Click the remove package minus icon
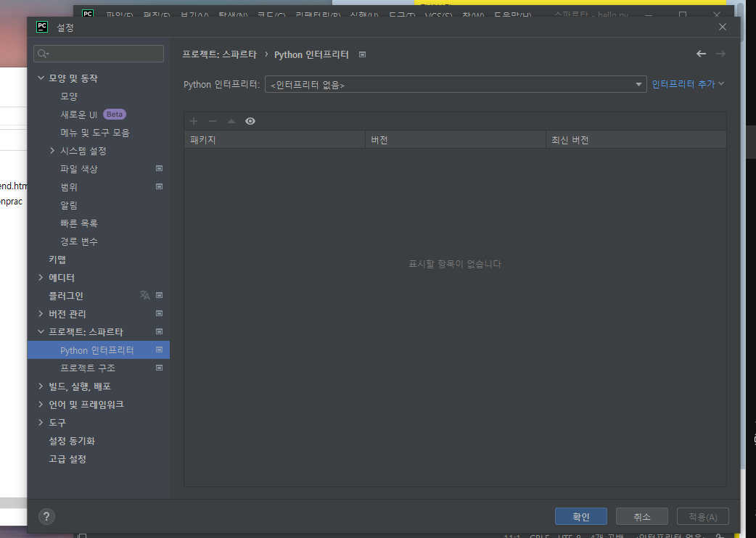Image resolution: width=756 pixels, height=538 pixels. (213, 121)
